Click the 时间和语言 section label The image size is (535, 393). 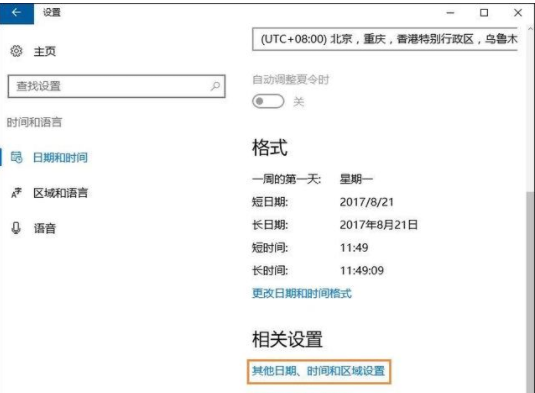coord(34,122)
